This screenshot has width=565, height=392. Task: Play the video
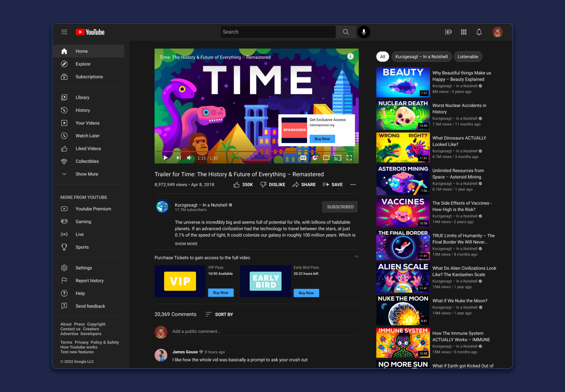coord(165,158)
